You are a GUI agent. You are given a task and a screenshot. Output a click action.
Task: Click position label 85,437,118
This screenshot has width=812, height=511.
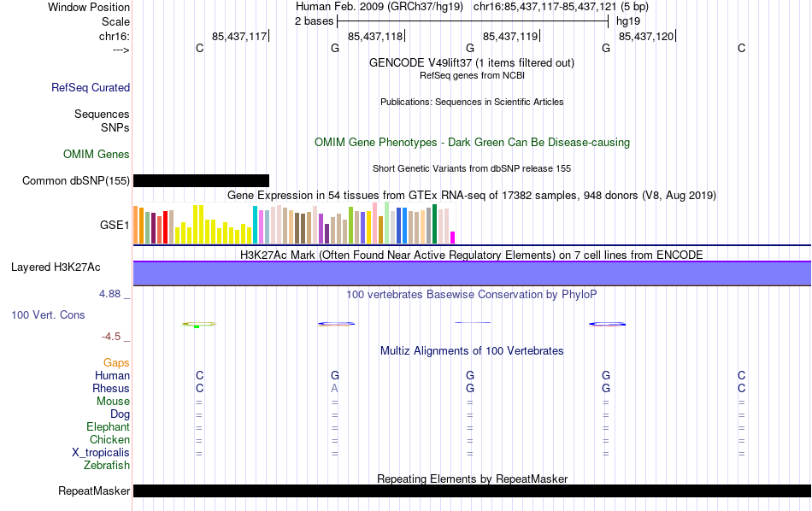(x=375, y=36)
